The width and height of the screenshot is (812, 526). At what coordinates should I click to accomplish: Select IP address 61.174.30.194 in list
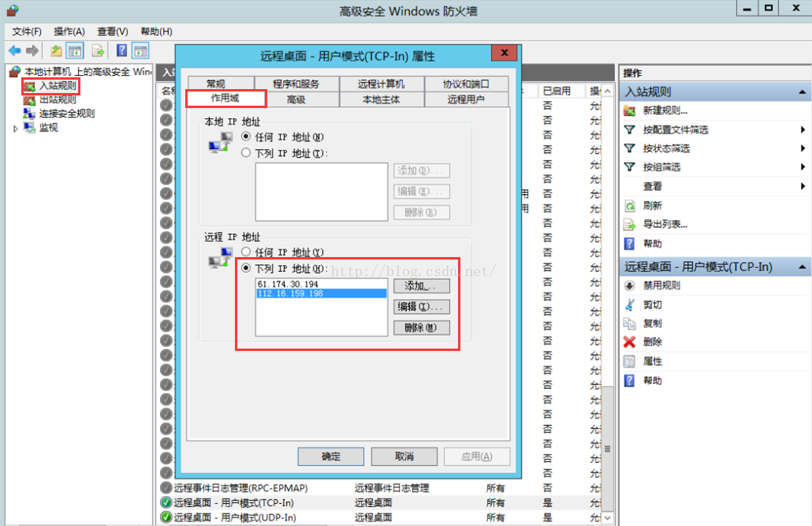point(322,284)
